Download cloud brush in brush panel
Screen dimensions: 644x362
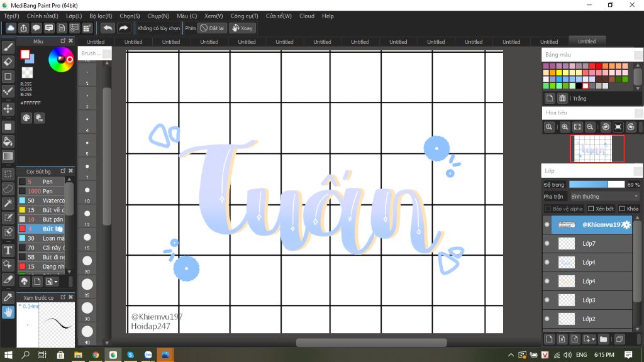25,282
